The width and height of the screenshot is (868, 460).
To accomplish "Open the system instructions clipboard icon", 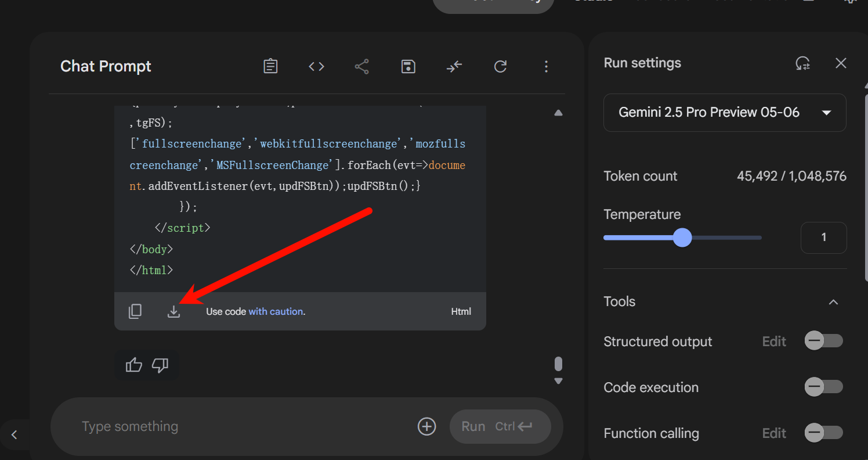I will (x=270, y=67).
